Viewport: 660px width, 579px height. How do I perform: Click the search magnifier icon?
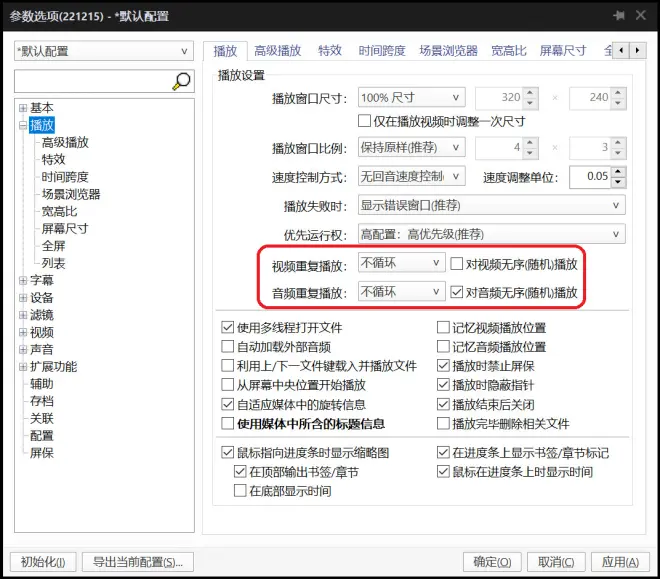[x=181, y=81]
